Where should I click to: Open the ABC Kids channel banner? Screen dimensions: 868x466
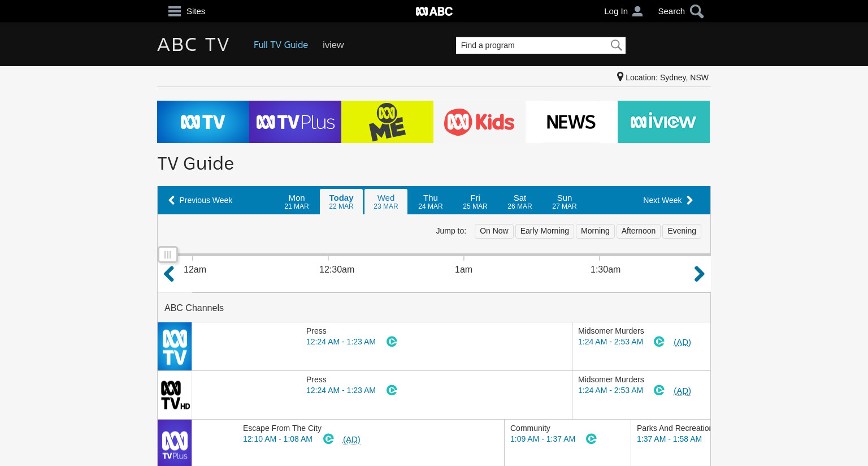click(479, 122)
